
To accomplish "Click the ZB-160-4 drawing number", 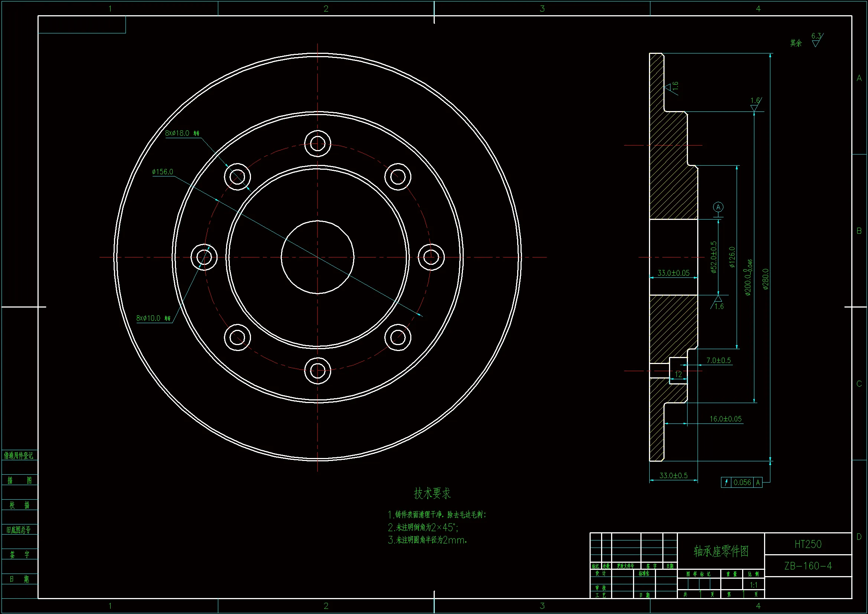I will (x=808, y=566).
